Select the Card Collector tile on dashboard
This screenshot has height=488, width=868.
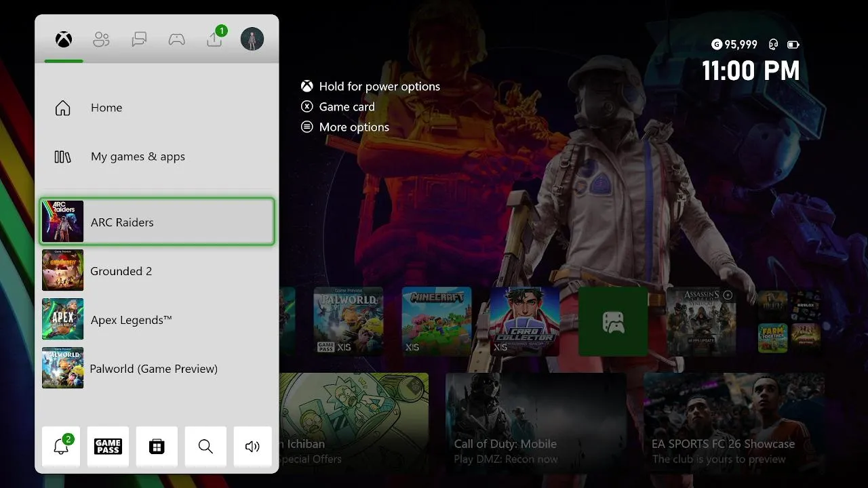[x=525, y=321]
